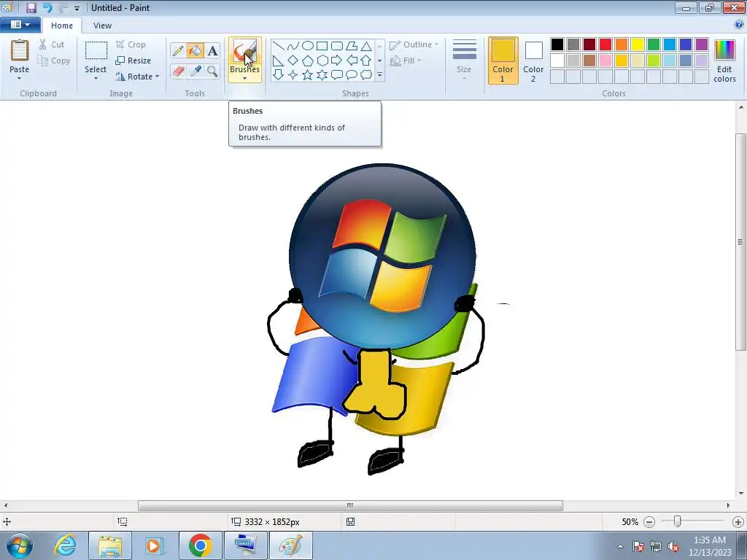The height and width of the screenshot is (560, 747).
Task: Open the Size dropdown
Action: [x=464, y=60]
